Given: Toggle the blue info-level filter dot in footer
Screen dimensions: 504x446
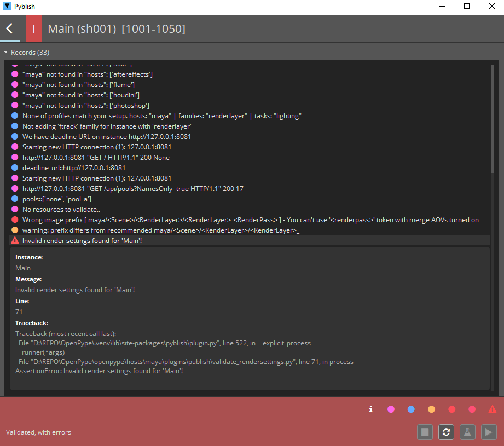Looking at the screenshot, I should [x=411, y=409].
